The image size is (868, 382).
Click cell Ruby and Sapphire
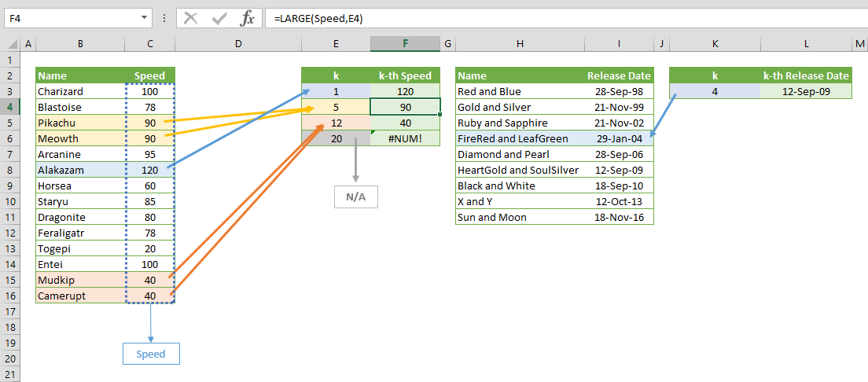520,123
